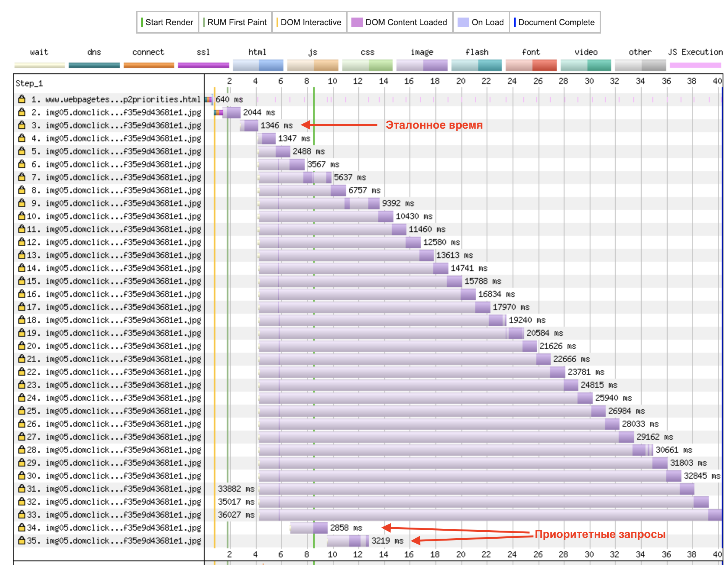Click the js color swatch
Viewport: 728px width, 565px height.
point(313,65)
